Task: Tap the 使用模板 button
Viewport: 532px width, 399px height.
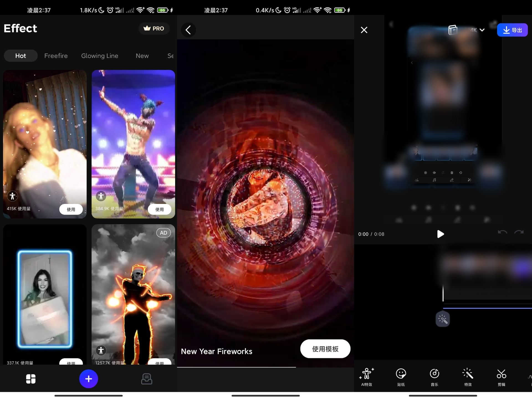Action: tap(325, 349)
